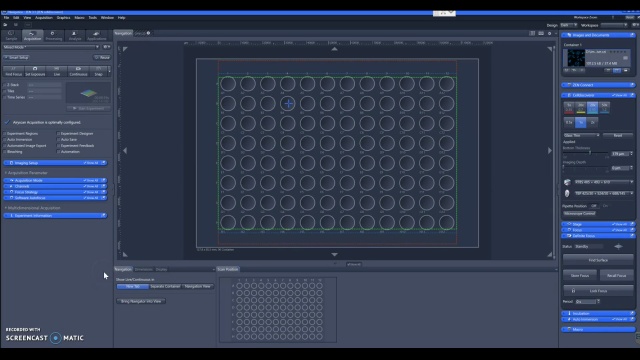Screen dimensions: 640x360
Task: Adjust the Imaging Depth slider
Action: (x=586, y=167)
